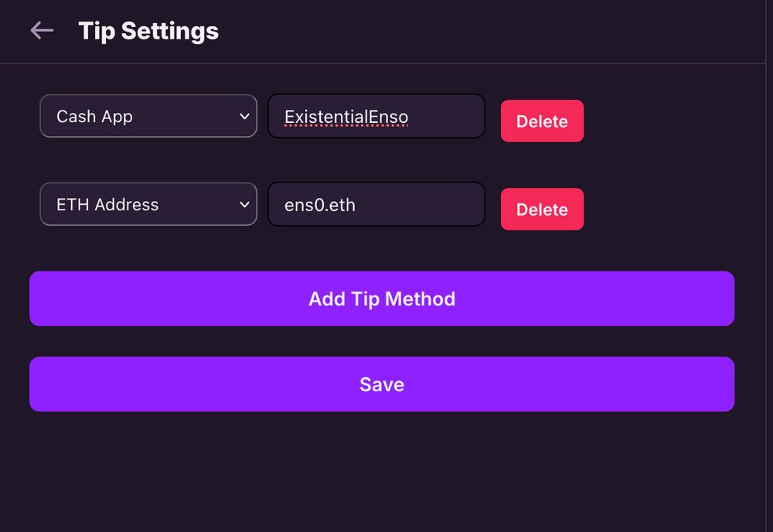Viewport: 773px width, 532px height.
Task: Click the chevron on the Cash App selector
Action: click(x=243, y=116)
